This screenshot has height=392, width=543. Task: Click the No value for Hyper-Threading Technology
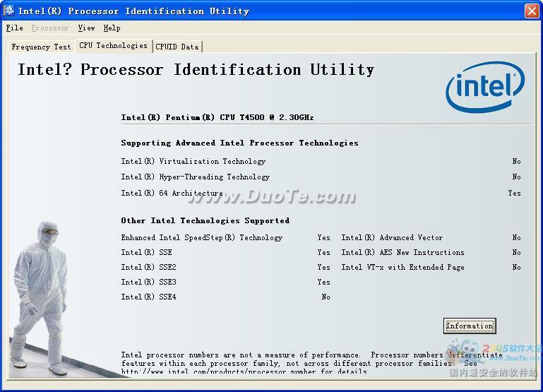[x=516, y=177]
